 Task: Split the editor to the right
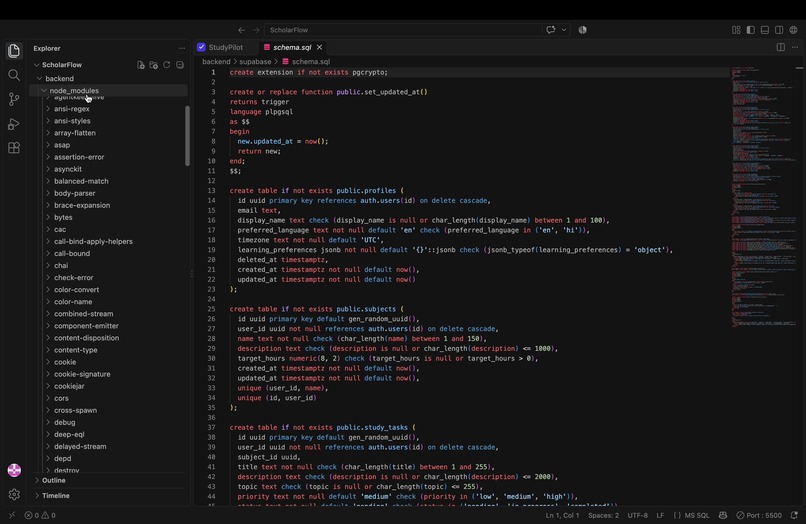[x=781, y=47]
